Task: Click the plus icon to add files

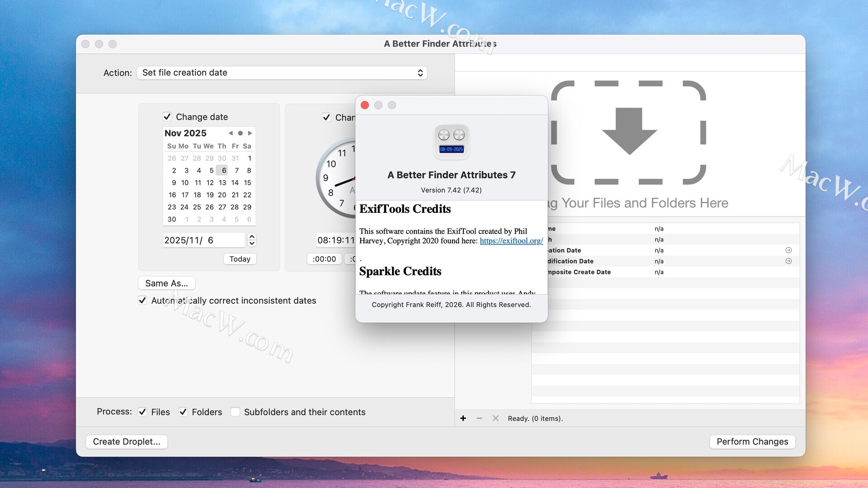Action: coord(463,418)
